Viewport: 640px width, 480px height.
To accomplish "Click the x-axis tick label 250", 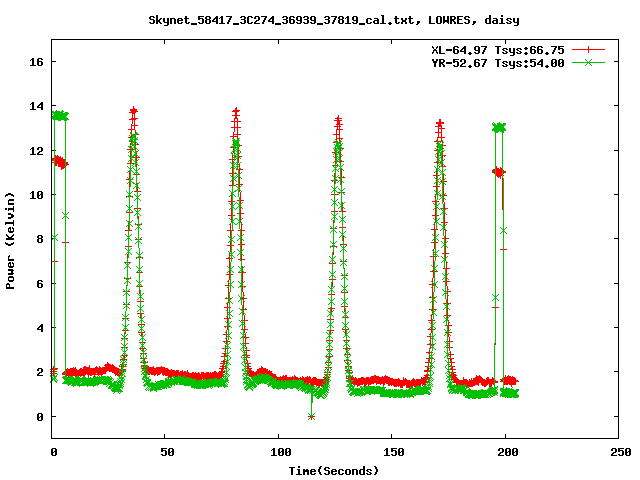I will 620,452.
